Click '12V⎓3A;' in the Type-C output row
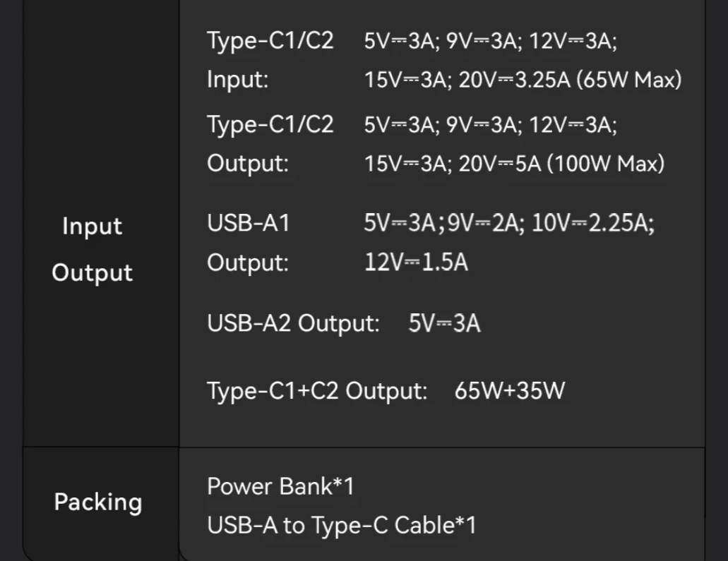 (x=573, y=125)
